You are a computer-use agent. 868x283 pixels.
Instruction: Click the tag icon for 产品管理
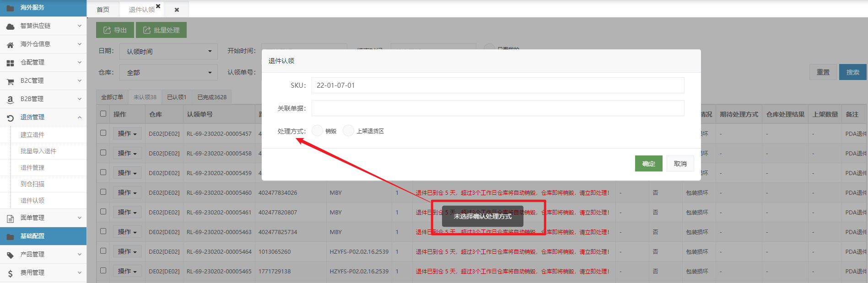(10, 255)
